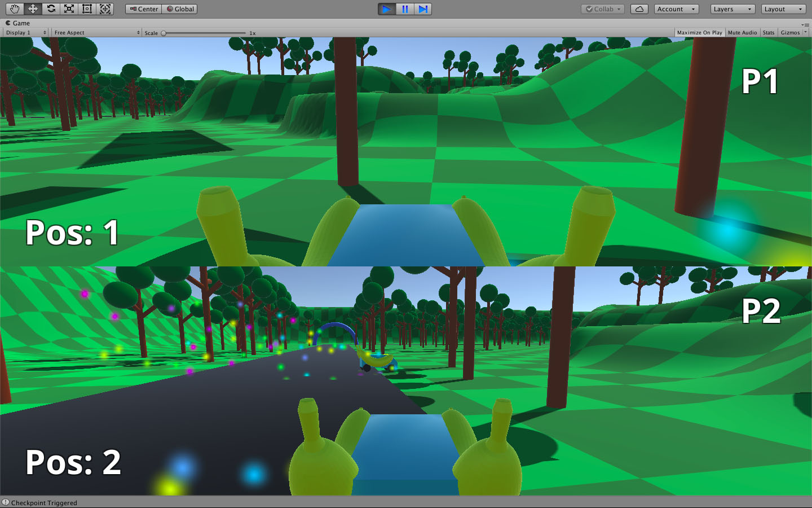This screenshot has width=812, height=508.
Task: Toggle the Global handle rotation button
Action: coord(180,9)
